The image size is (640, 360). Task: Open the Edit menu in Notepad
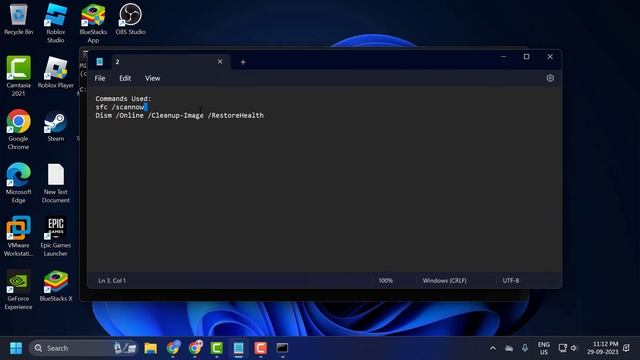click(125, 78)
